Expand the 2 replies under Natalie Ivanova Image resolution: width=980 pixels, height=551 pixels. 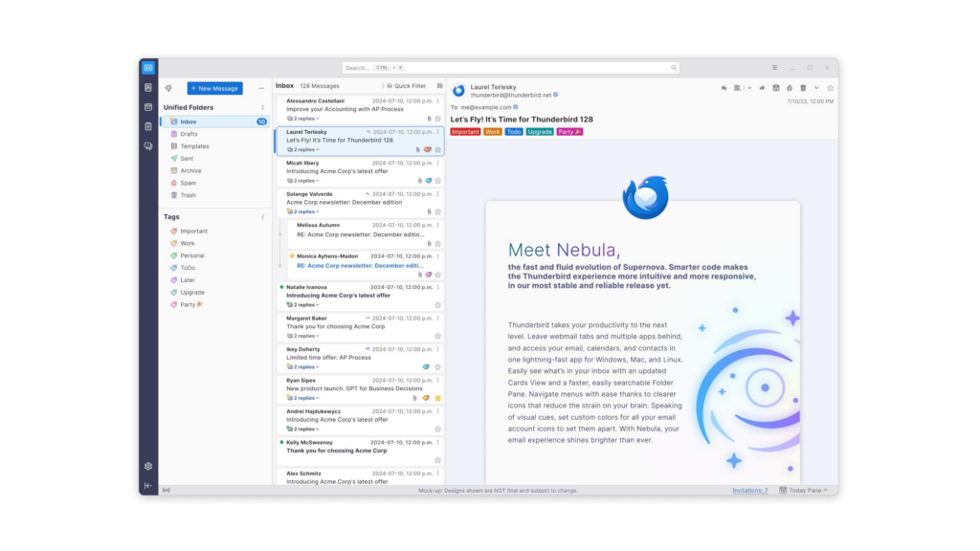click(303, 305)
